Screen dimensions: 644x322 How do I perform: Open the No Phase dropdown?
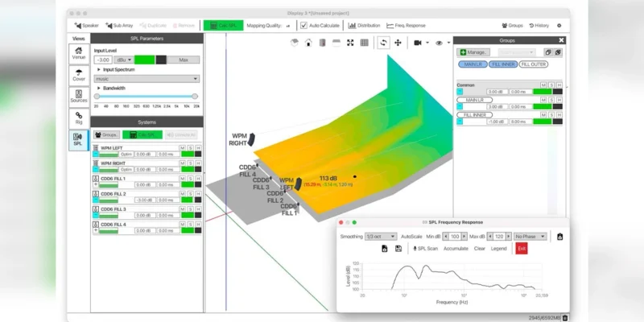tap(530, 237)
